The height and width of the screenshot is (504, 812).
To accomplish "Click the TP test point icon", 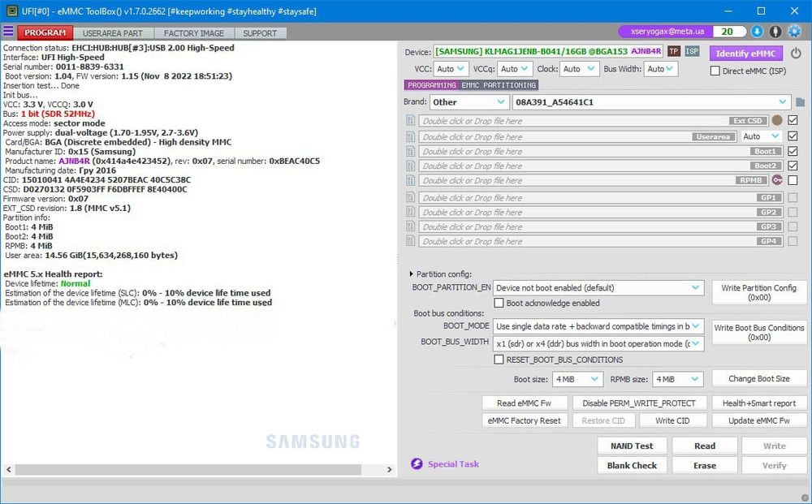I will coord(673,51).
